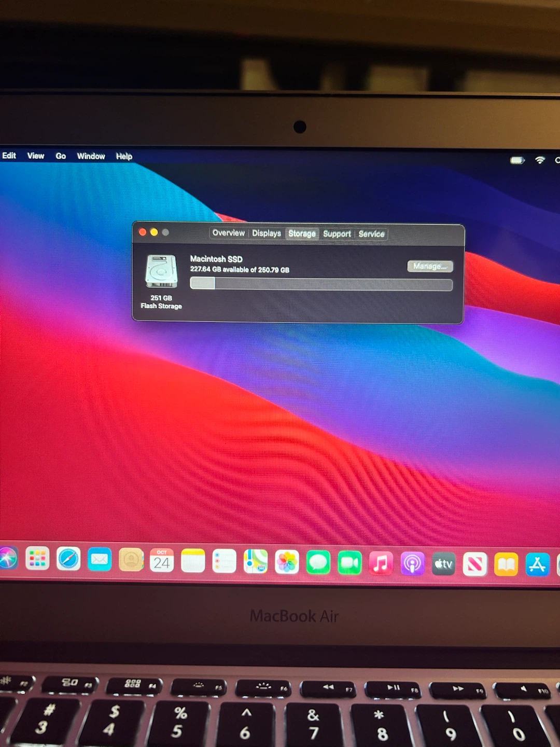Open Siri from the Dock

pos(7,559)
